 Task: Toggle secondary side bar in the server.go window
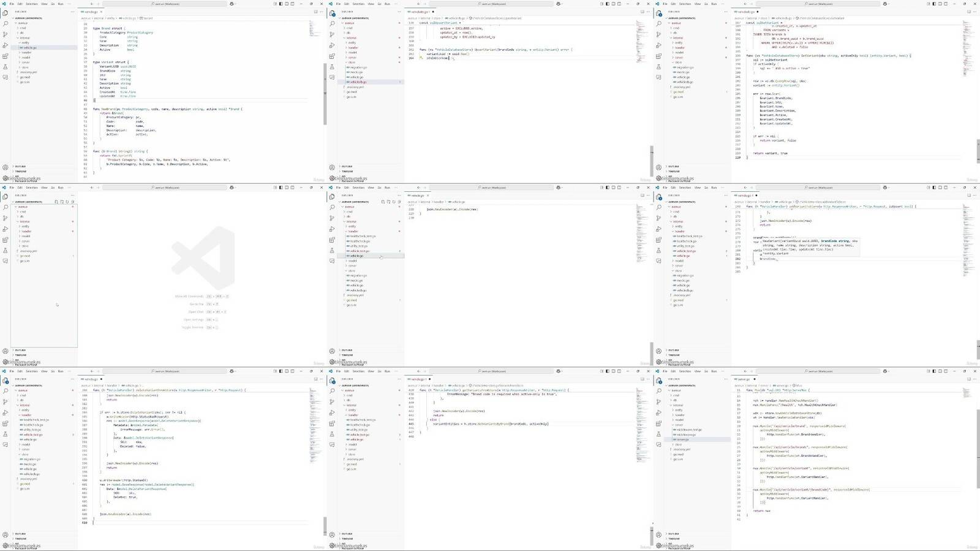click(x=945, y=371)
